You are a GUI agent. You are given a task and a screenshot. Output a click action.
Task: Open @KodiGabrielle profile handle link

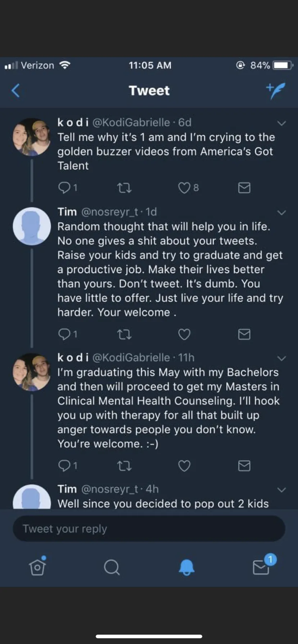click(x=131, y=123)
